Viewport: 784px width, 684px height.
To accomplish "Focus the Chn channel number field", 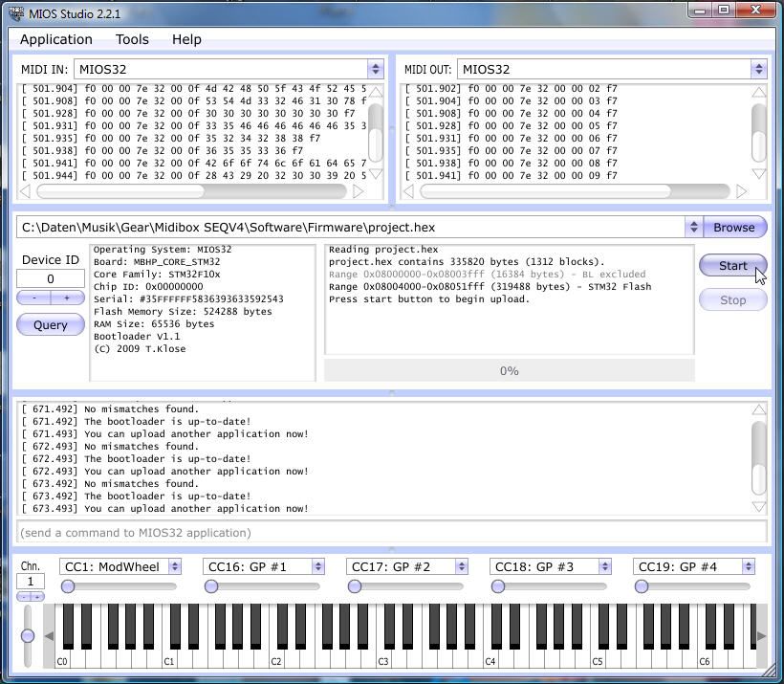I will (31, 582).
